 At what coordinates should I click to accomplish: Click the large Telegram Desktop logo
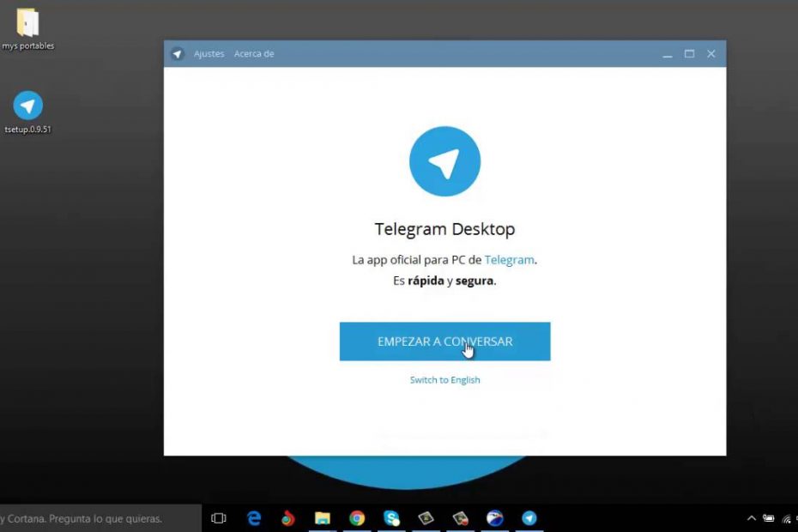click(444, 161)
